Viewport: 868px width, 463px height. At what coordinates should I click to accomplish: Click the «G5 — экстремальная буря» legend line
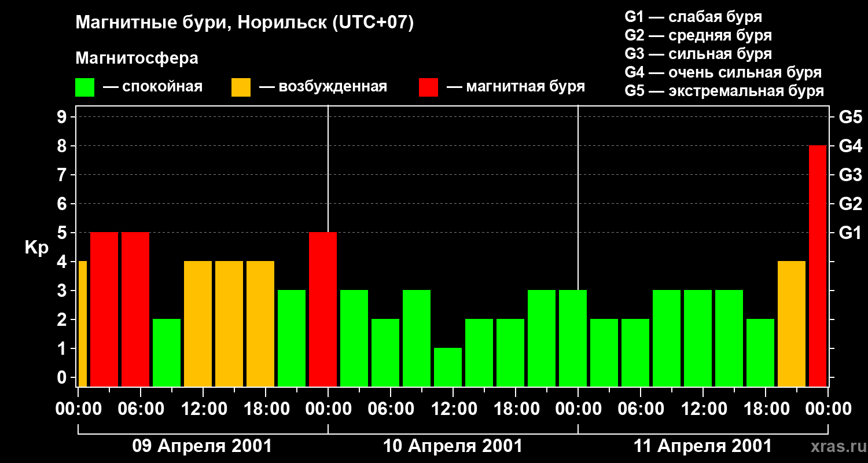[x=724, y=91]
